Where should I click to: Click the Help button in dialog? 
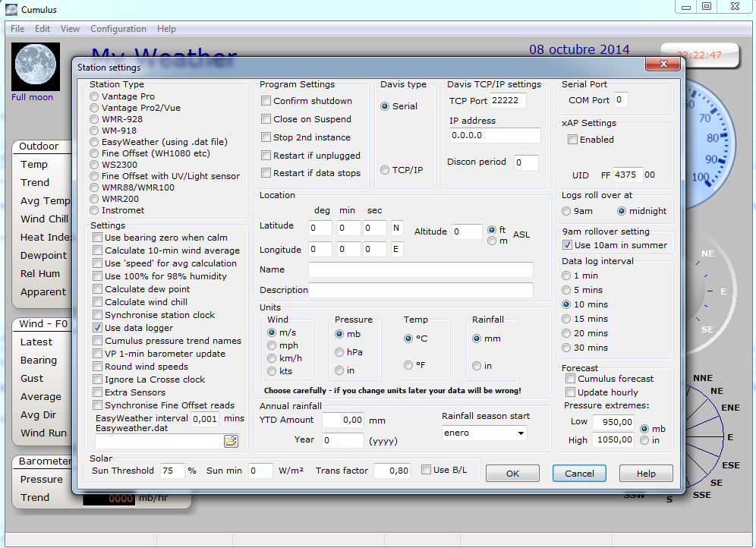pos(646,474)
